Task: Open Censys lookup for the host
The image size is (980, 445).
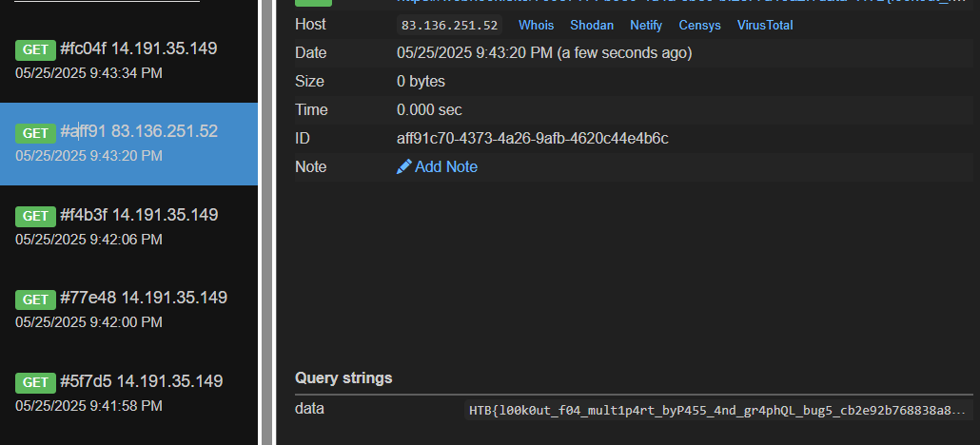Action: point(699,26)
